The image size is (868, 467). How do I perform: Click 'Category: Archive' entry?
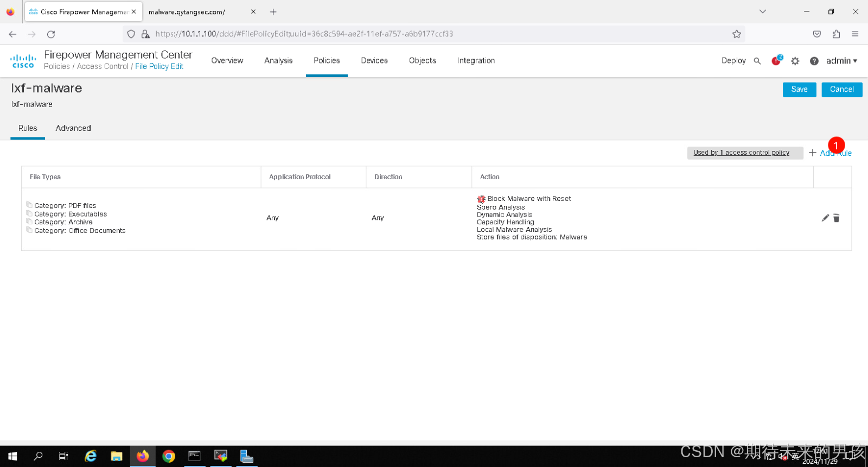63,222
